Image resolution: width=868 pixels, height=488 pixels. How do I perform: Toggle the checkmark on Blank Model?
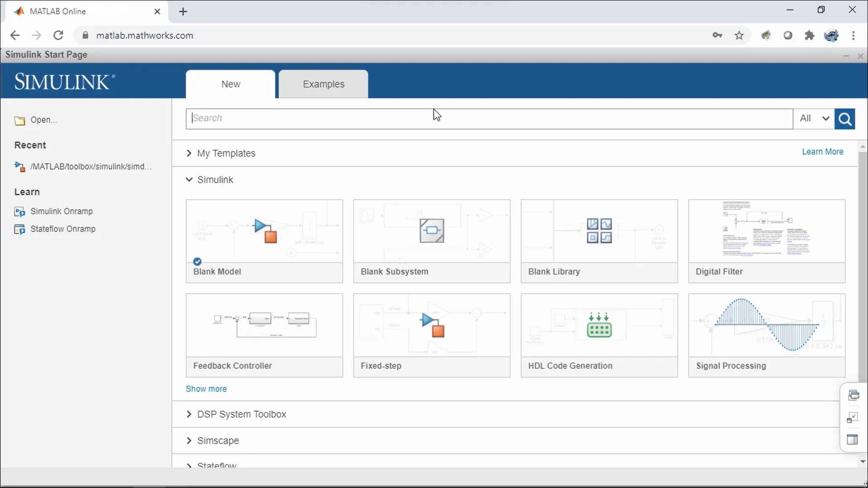click(198, 262)
